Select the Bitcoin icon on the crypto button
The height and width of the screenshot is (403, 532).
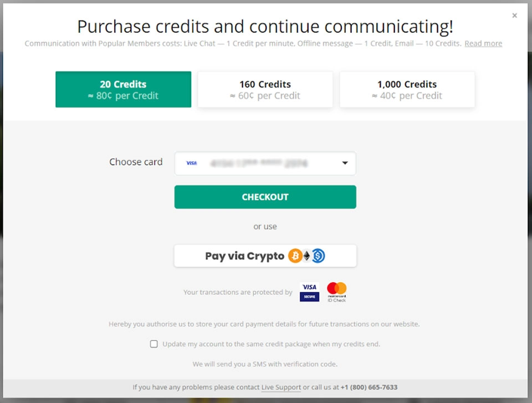(295, 255)
